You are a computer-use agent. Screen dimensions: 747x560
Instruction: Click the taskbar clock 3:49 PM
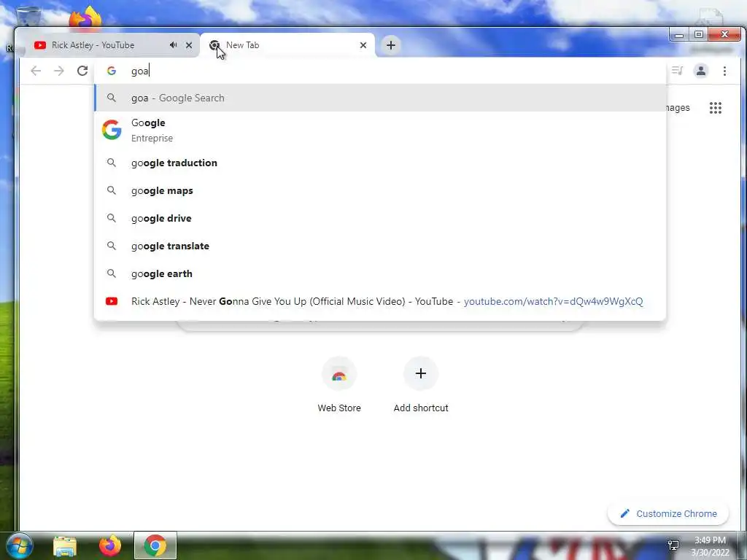[x=710, y=546]
